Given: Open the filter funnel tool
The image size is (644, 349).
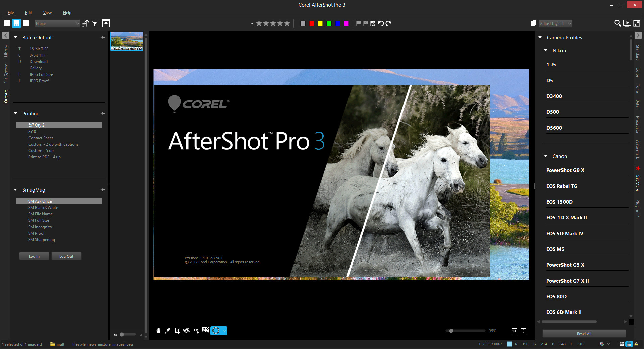Looking at the screenshot, I should [x=95, y=23].
